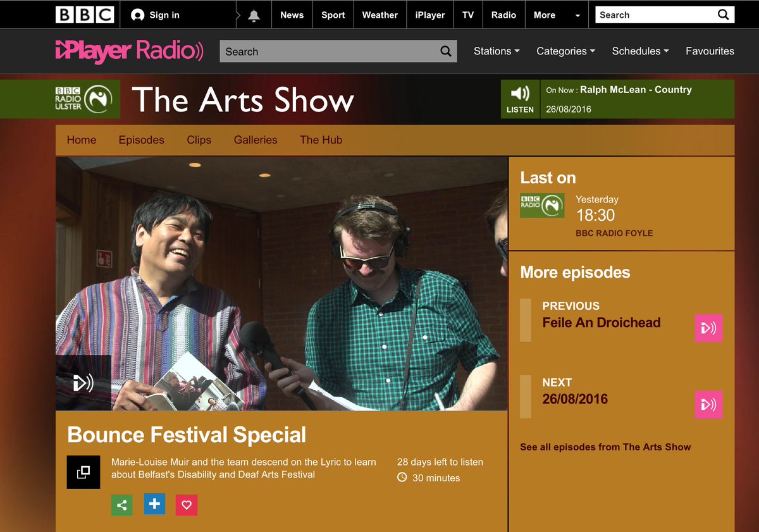Click the Radio Ulster logo under Last on
The image size is (759, 532).
tap(542, 206)
